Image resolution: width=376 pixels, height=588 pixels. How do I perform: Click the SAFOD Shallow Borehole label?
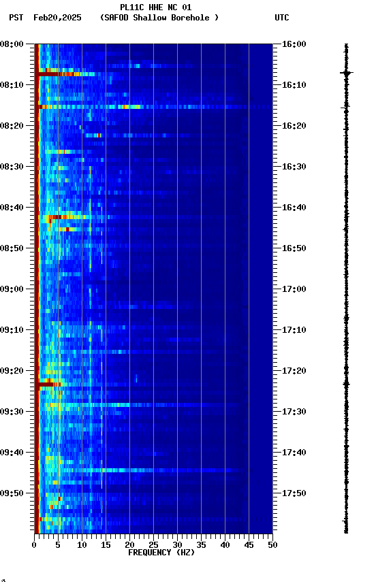[159, 18]
